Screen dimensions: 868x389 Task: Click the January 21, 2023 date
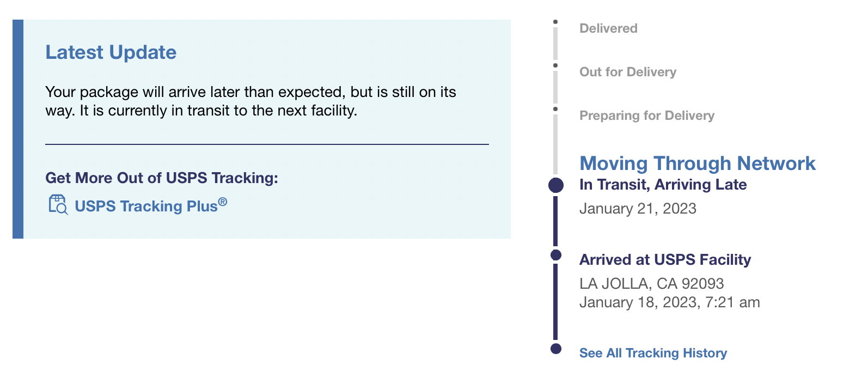[638, 209]
